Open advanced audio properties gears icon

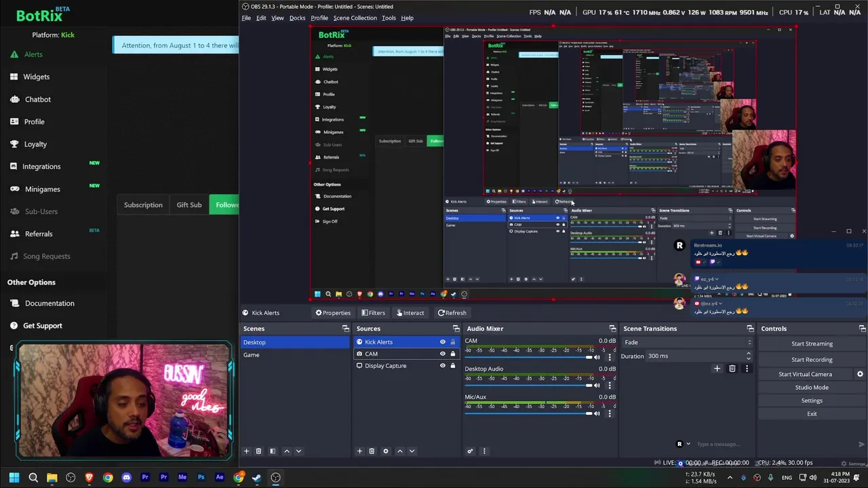[x=470, y=451]
